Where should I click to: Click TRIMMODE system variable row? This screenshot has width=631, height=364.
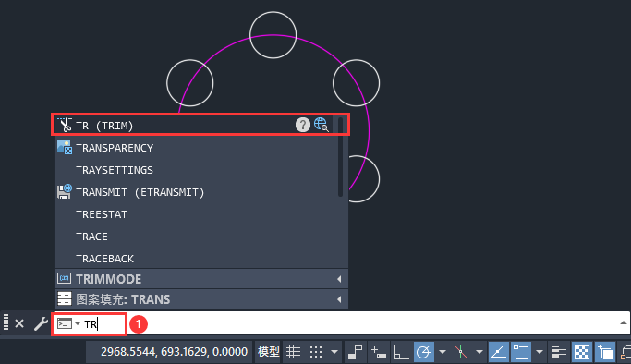pyautogui.click(x=201, y=279)
